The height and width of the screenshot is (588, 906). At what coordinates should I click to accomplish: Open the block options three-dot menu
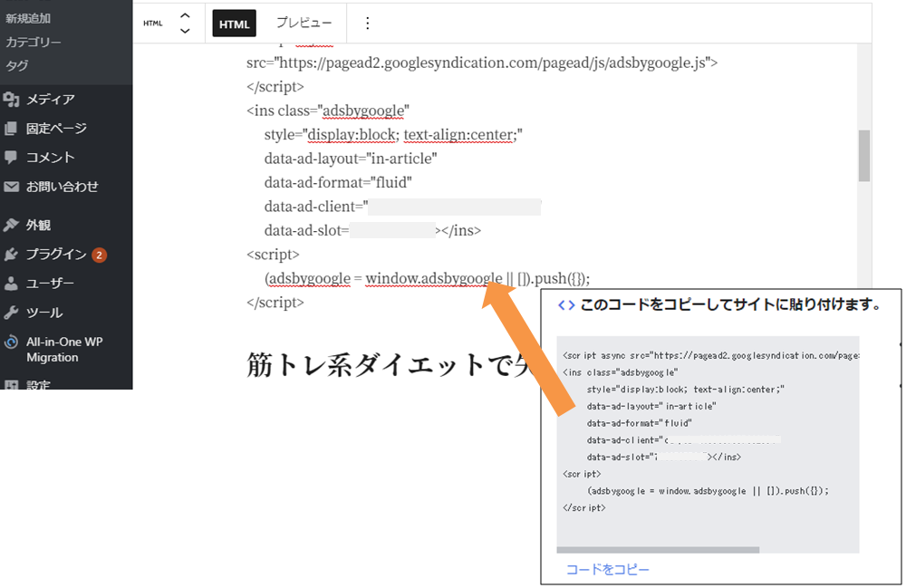point(368,24)
